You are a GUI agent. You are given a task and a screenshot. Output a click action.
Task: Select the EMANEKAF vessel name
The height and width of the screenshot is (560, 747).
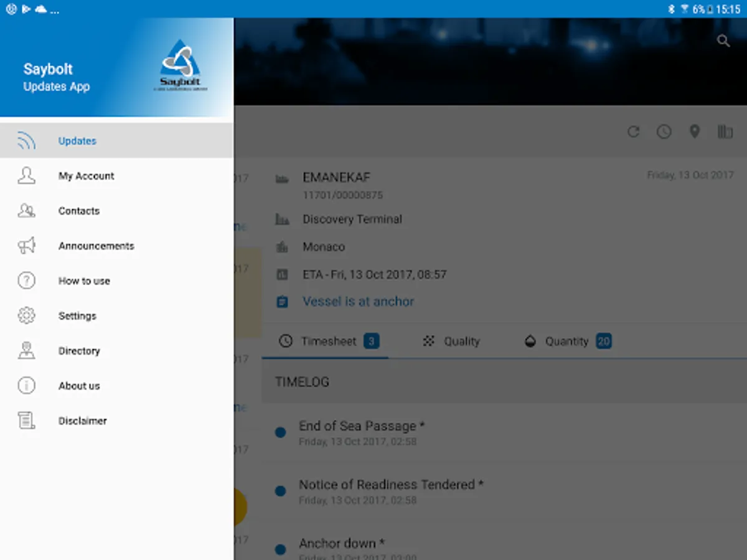336,177
